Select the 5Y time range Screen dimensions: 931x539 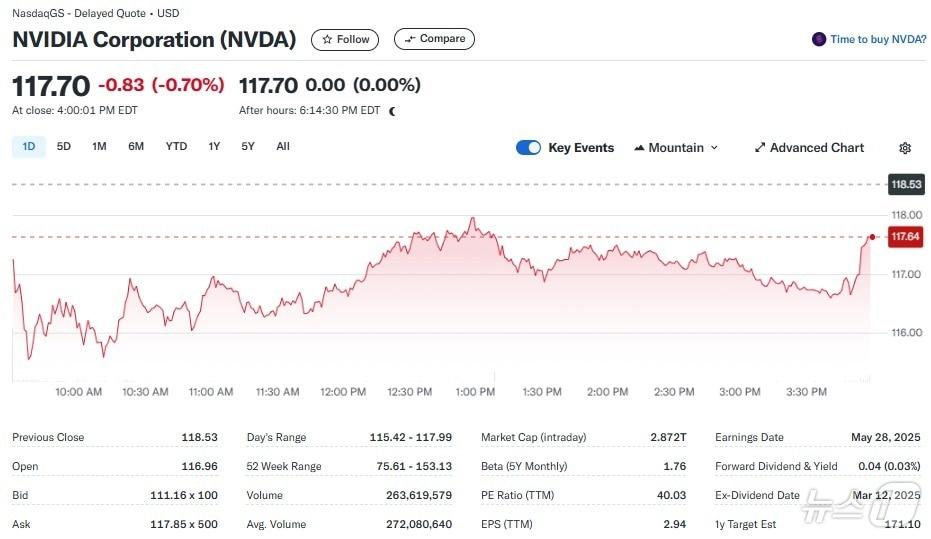(x=248, y=147)
